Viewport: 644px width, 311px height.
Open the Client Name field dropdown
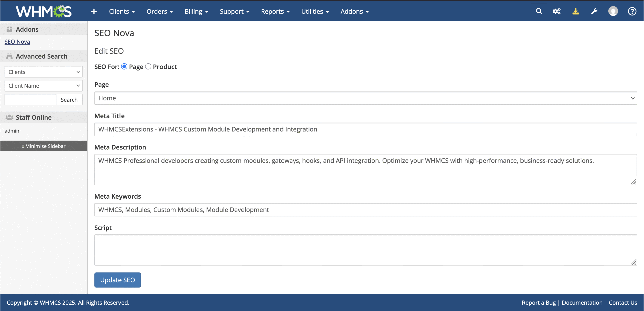coord(44,86)
